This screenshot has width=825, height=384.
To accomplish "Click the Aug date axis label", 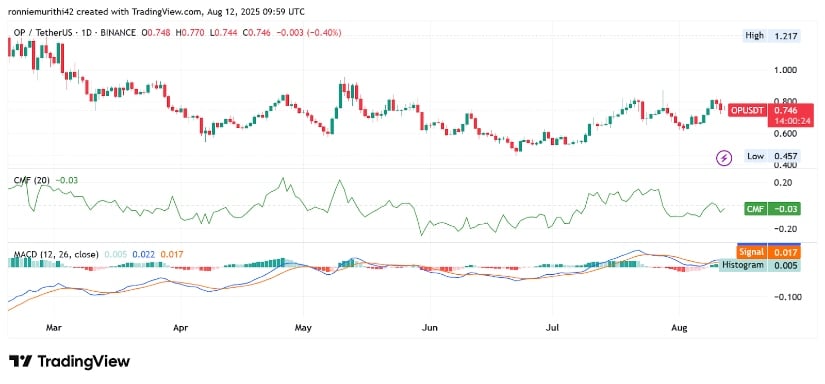I will [x=680, y=328].
